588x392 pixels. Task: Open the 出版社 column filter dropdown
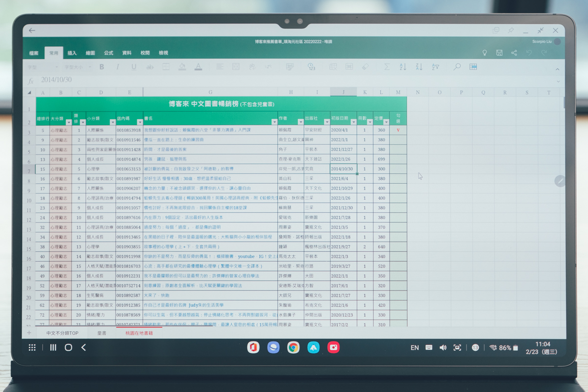[x=326, y=122]
